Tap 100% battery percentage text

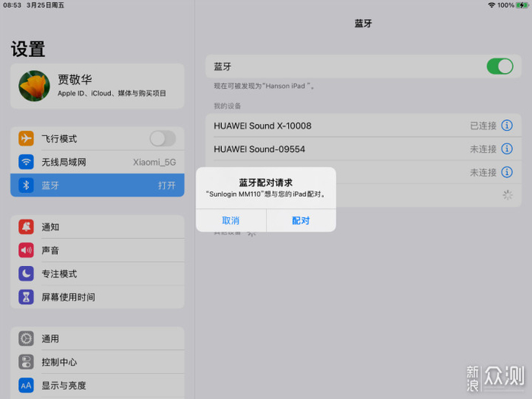505,5
